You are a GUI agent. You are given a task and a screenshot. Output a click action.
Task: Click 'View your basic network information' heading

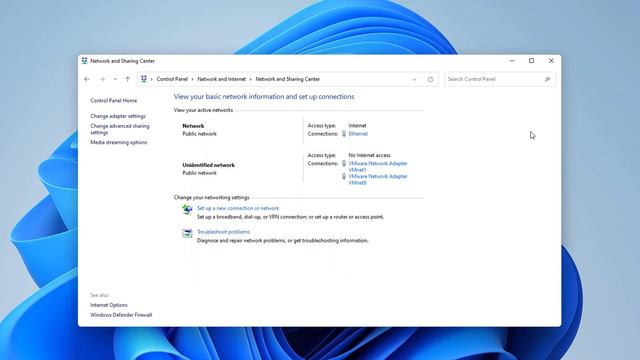point(264,97)
